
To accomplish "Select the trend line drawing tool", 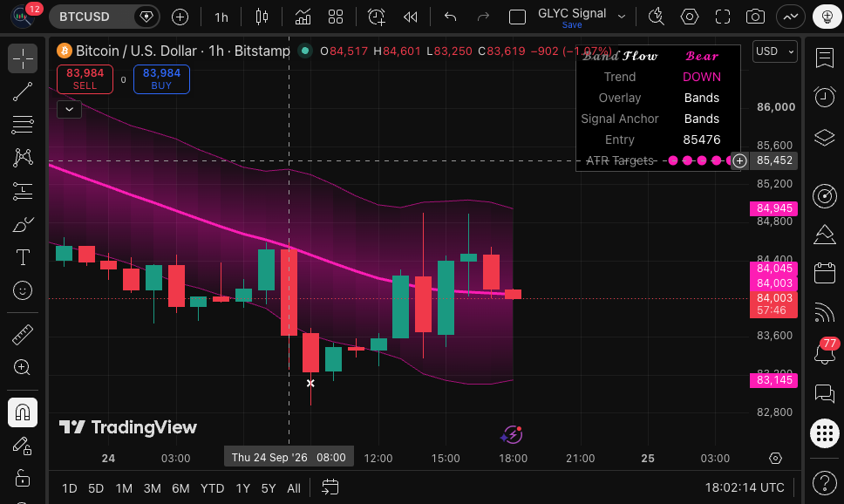I will point(23,92).
